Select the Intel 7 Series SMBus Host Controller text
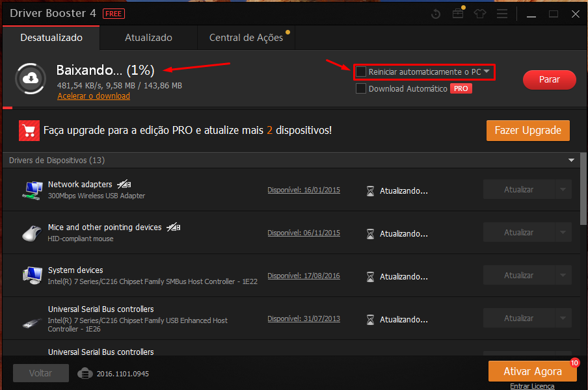This screenshot has width=588, height=390. [153, 281]
